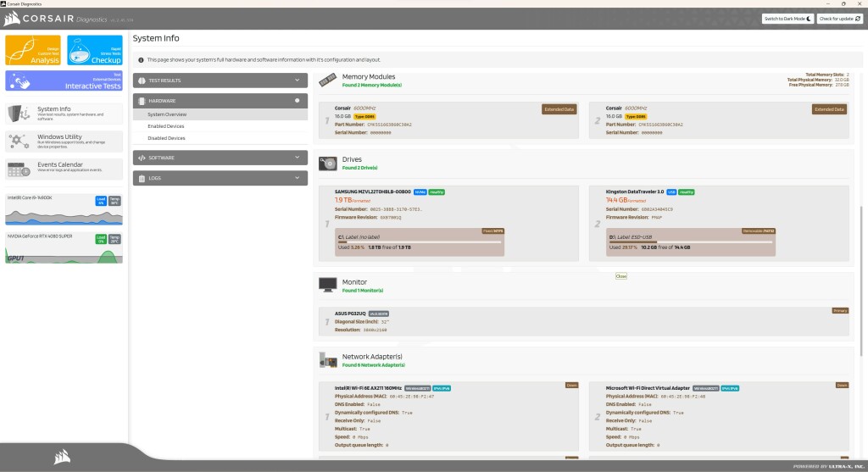
Task: Click the Healthy badge on the Samsung drive
Action: pyautogui.click(x=437, y=192)
